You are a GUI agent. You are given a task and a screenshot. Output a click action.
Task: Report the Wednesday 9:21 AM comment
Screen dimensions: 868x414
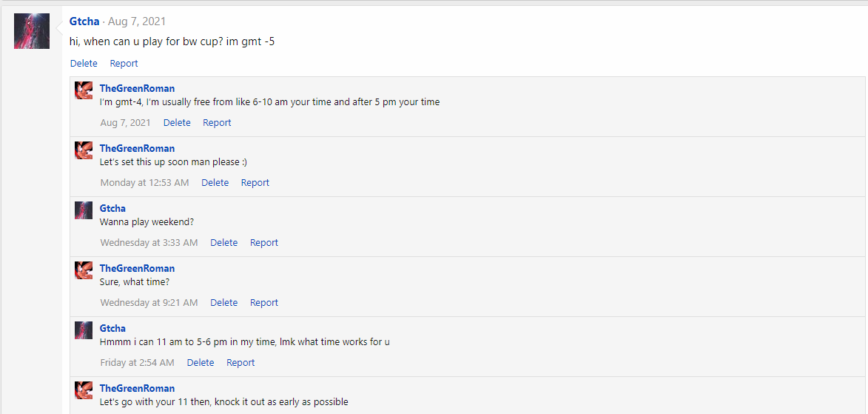point(264,303)
